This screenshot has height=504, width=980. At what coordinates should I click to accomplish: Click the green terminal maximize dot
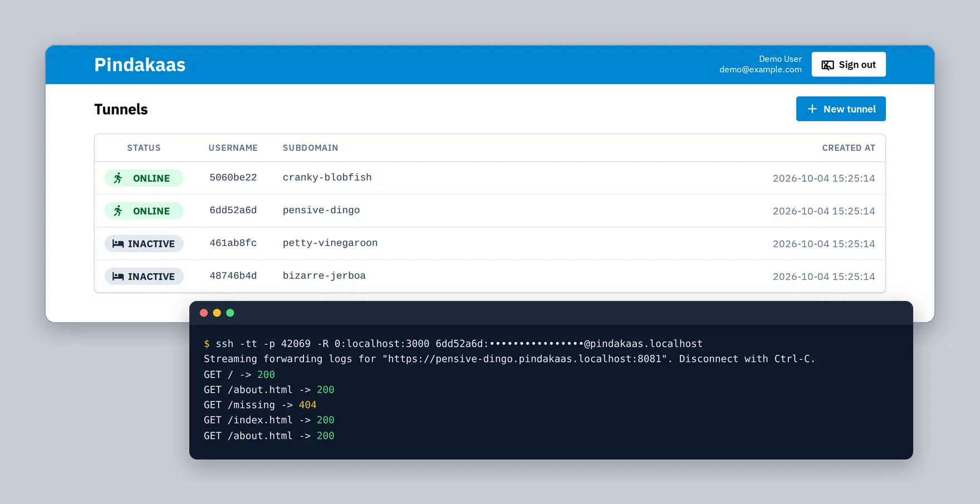[230, 313]
